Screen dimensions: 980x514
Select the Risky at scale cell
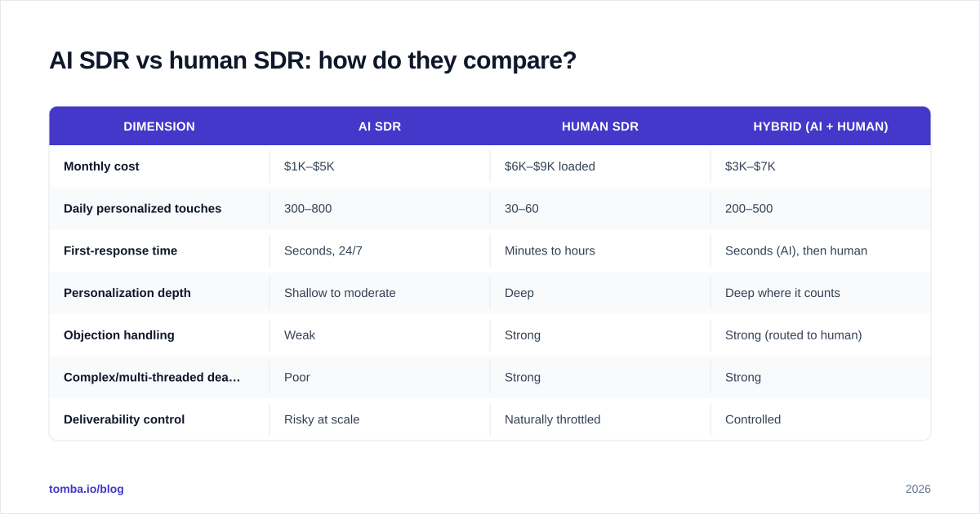[x=380, y=419]
